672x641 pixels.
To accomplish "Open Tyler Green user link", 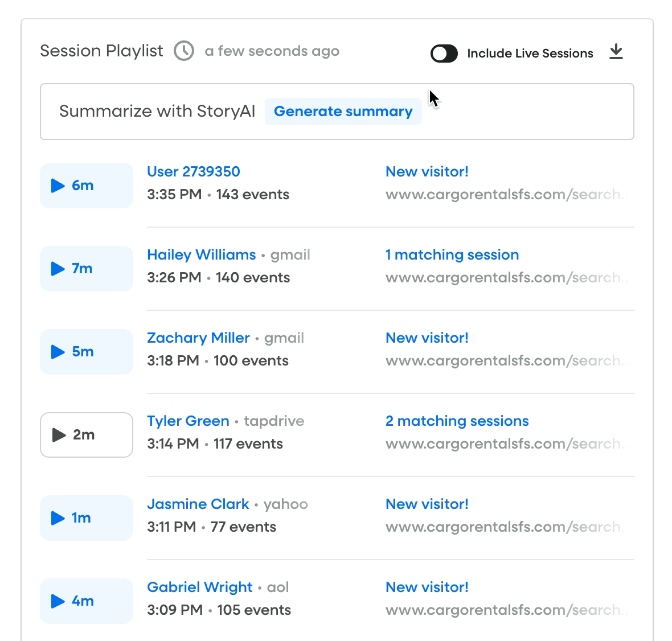I will click(188, 421).
